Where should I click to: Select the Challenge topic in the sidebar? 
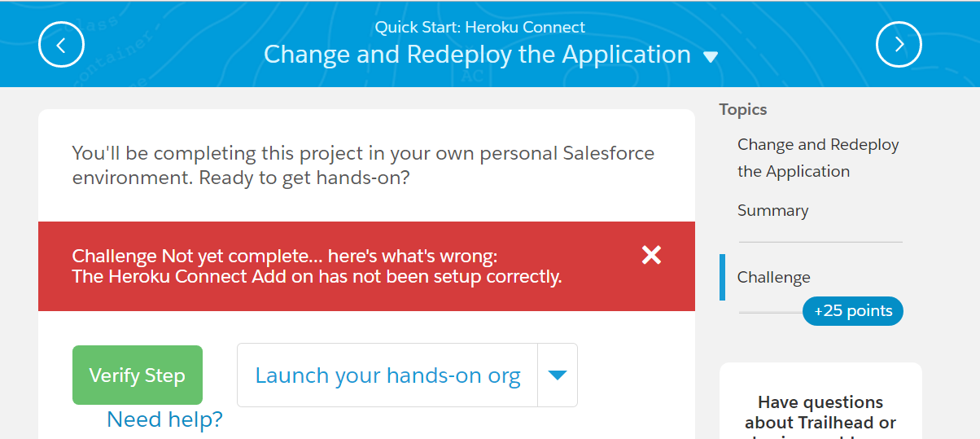[x=773, y=277]
